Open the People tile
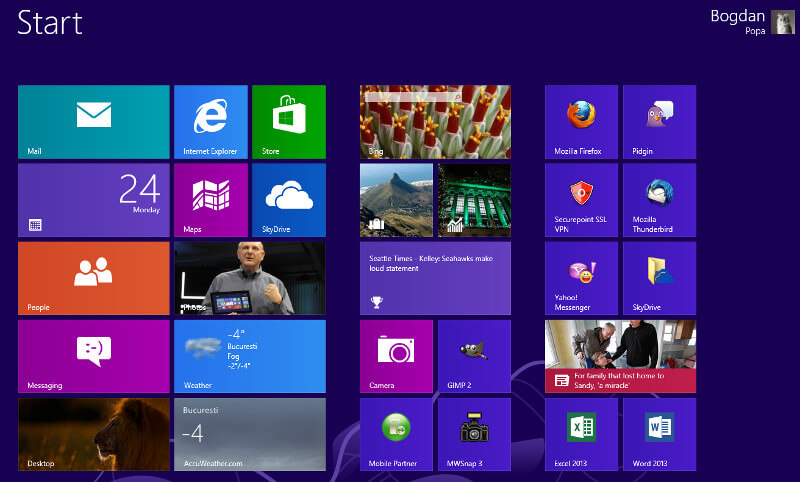800x482 pixels. coord(94,278)
